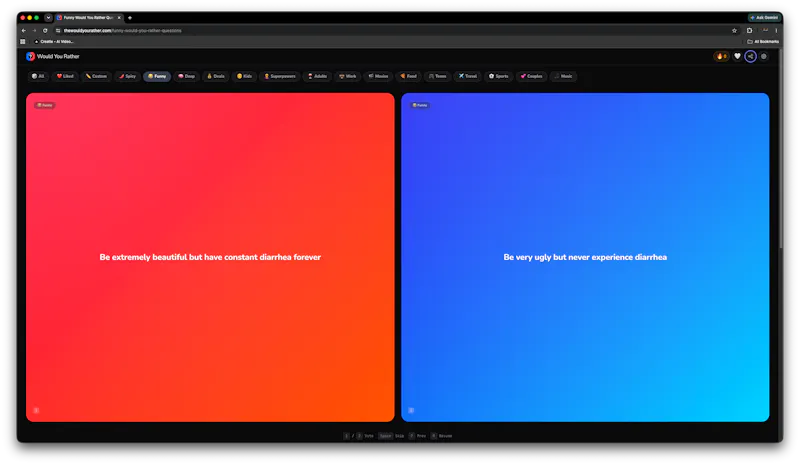Image resolution: width=800 pixels, height=465 pixels.
Task: Expand the tab search dropdown arrow
Action: click(x=48, y=17)
